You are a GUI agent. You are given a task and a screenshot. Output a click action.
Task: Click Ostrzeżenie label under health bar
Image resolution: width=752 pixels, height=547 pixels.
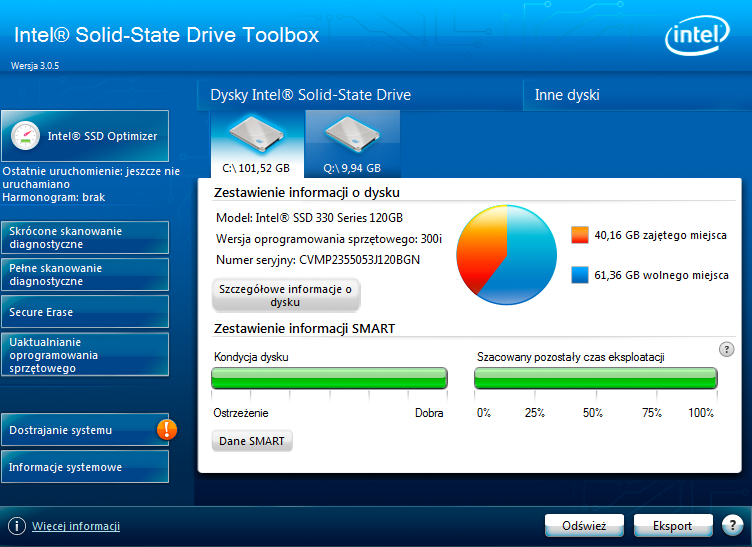241,413
